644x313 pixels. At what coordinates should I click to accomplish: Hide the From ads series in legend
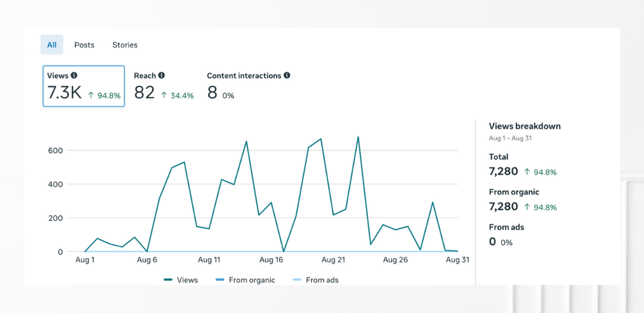(316, 280)
